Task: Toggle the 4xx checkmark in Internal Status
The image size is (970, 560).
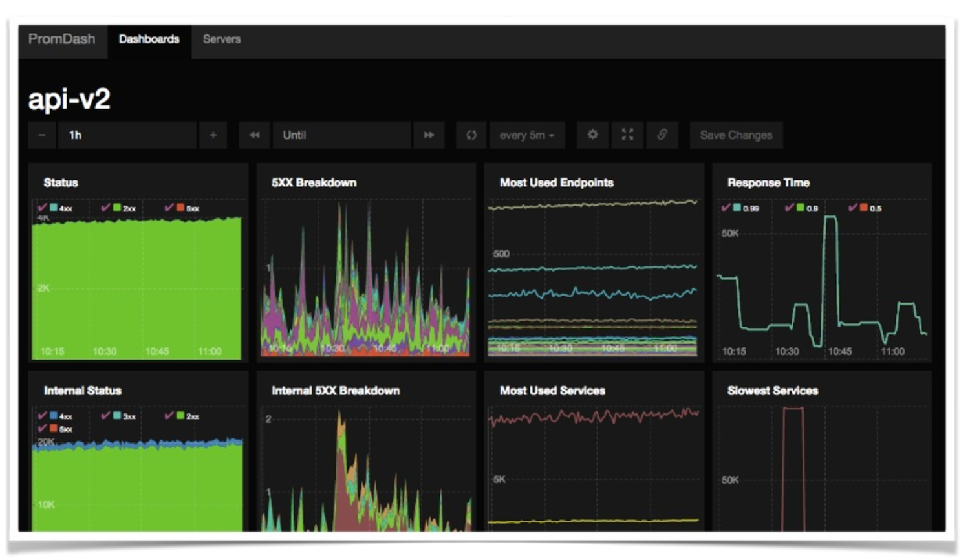Action: point(42,415)
